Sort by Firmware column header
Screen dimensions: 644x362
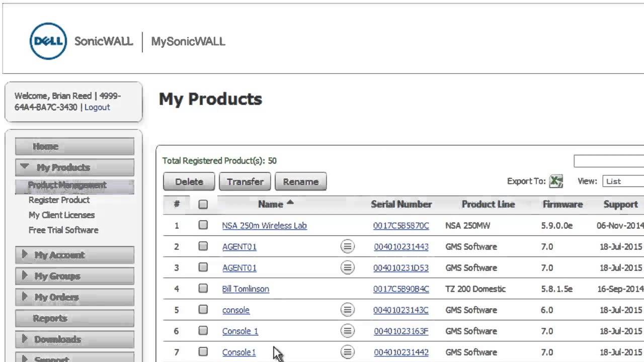(x=562, y=204)
